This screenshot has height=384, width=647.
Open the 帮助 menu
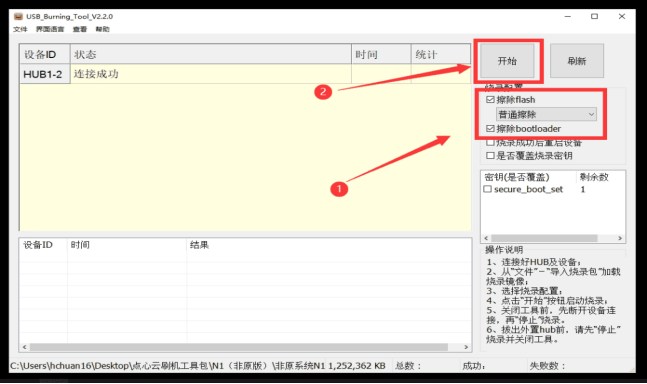point(102,29)
